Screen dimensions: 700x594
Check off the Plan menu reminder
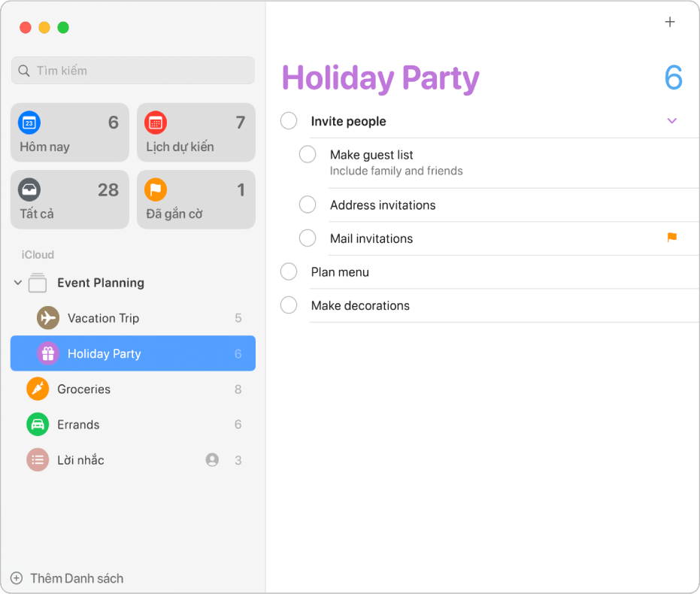(x=289, y=271)
